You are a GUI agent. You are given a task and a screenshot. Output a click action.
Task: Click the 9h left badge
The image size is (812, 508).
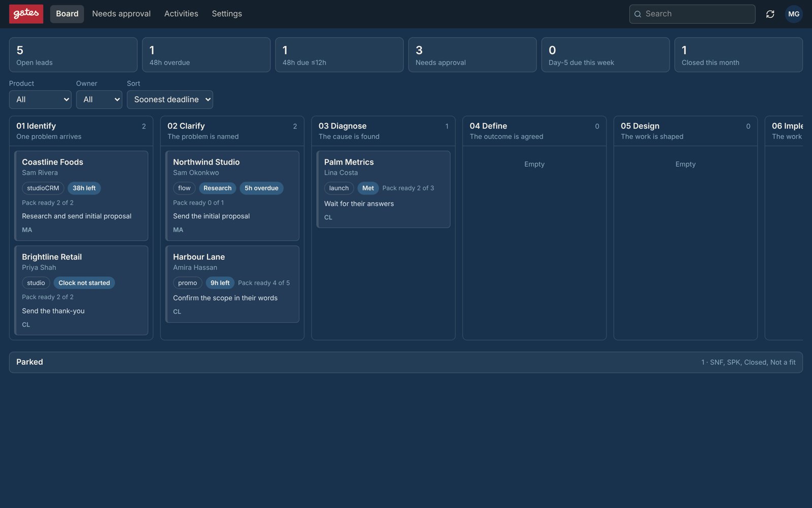coord(220,283)
